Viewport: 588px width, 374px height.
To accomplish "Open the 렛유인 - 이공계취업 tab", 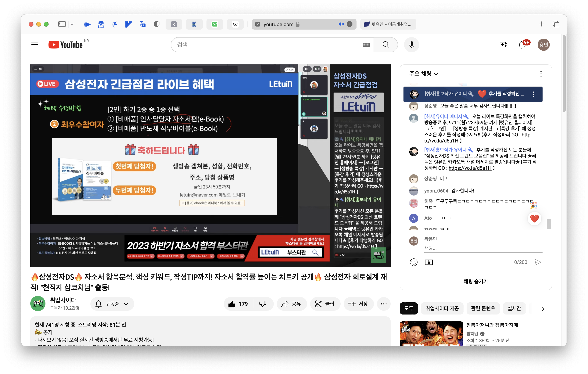I will coord(388,24).
